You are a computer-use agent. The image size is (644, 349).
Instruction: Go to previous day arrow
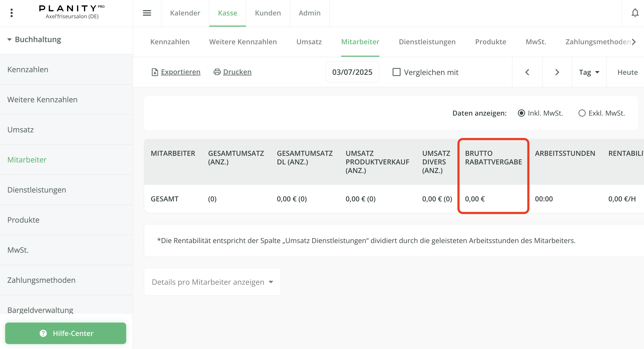tap(527, 72)
